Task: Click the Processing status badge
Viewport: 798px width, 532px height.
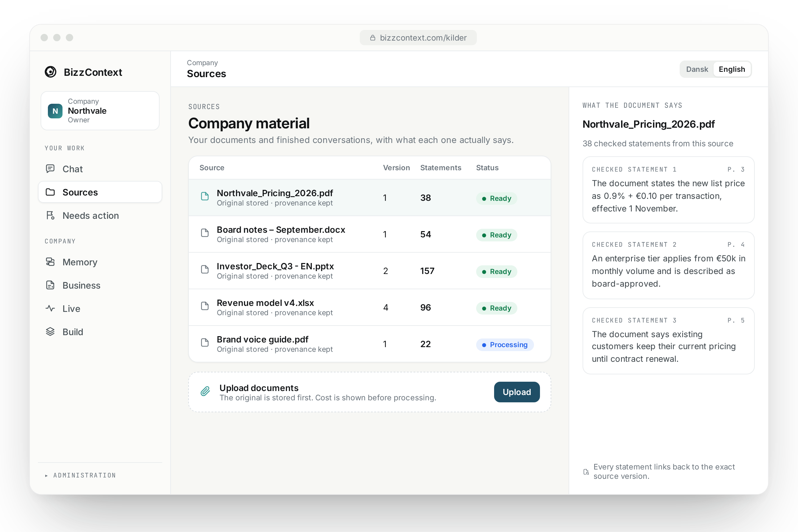Action: coord(505,345)
